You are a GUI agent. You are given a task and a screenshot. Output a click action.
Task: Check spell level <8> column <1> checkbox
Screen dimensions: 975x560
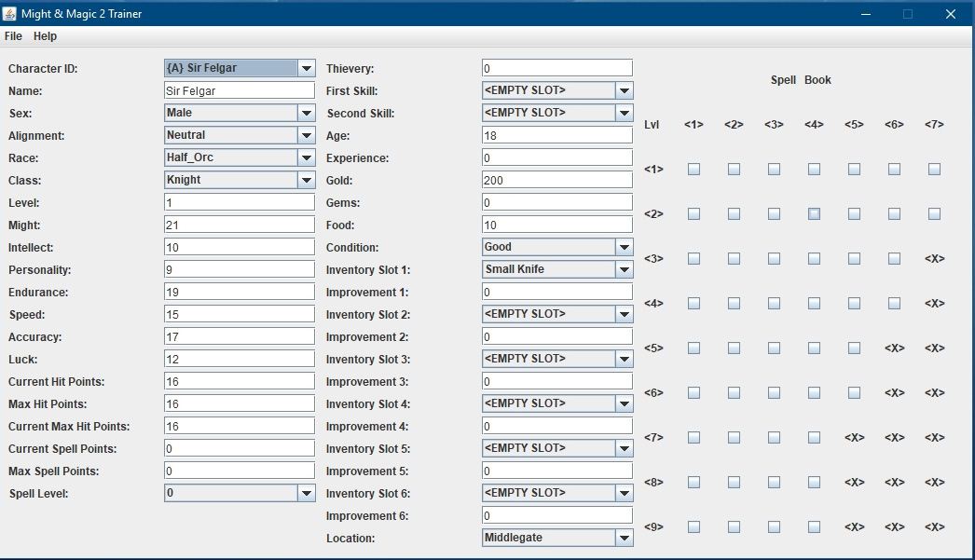693,483
